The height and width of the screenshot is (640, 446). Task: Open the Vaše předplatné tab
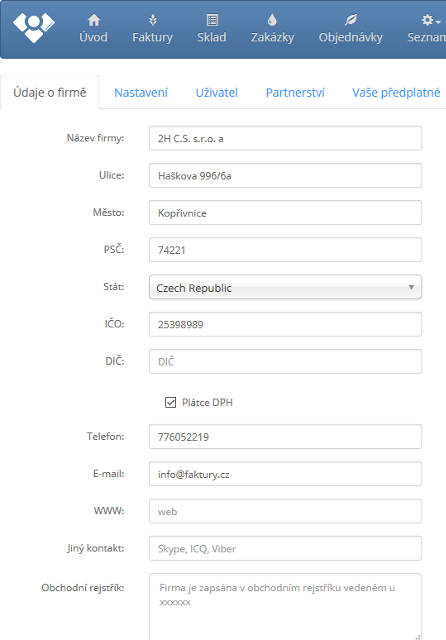click(x=396, y=93)
